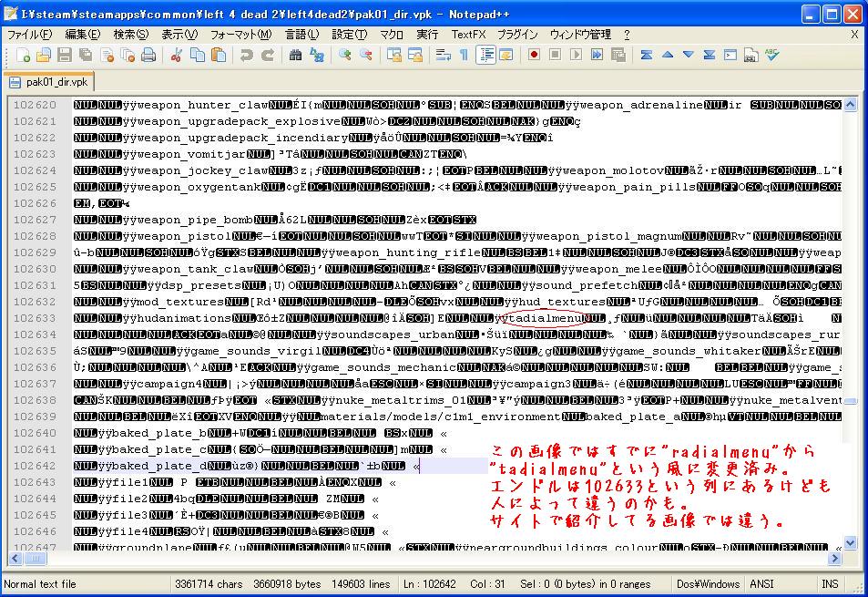This screenshot has height=597, width=868.
Task: Click weapon_vomitjar text on line 102623
Action: point(191,154)
